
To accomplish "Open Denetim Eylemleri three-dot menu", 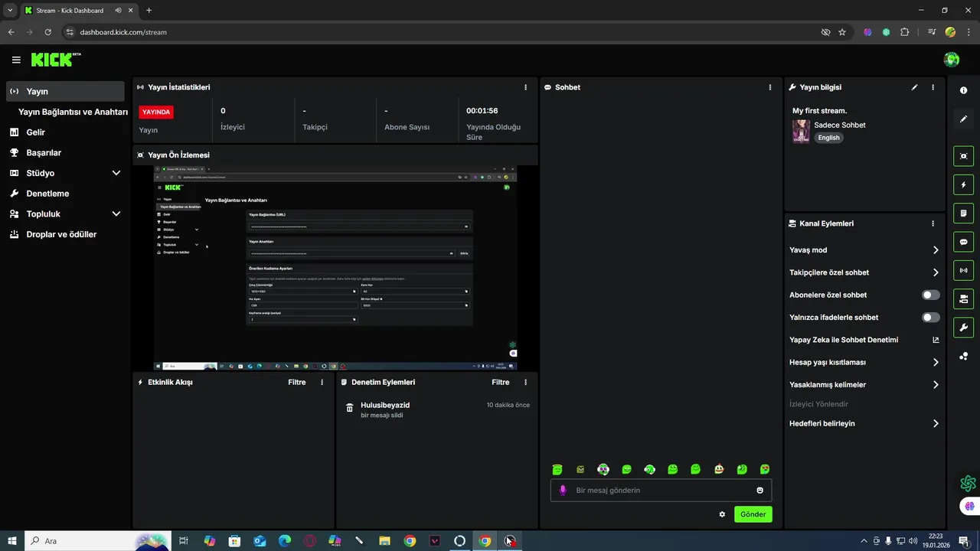I will [525, 382].
